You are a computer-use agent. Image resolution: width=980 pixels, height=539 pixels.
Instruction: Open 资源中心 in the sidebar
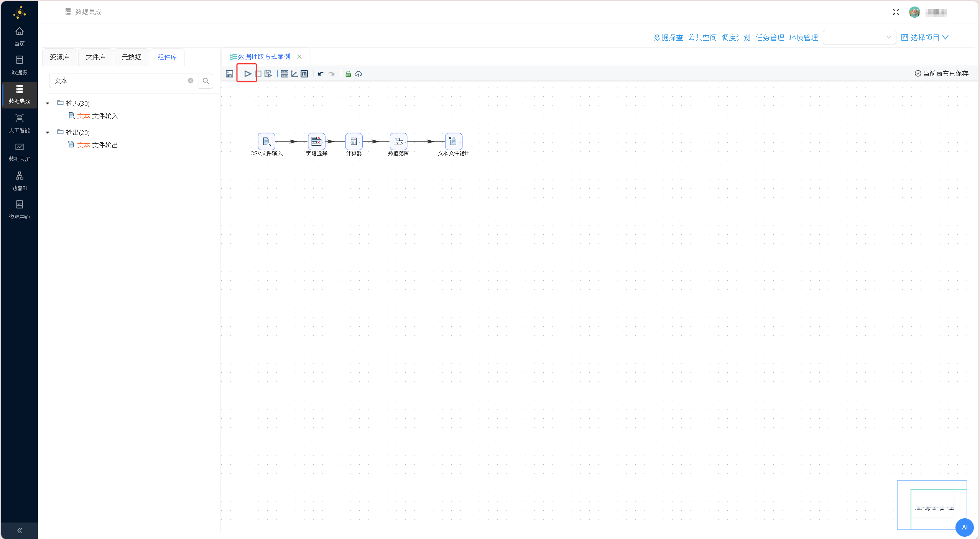click(20, 210)
